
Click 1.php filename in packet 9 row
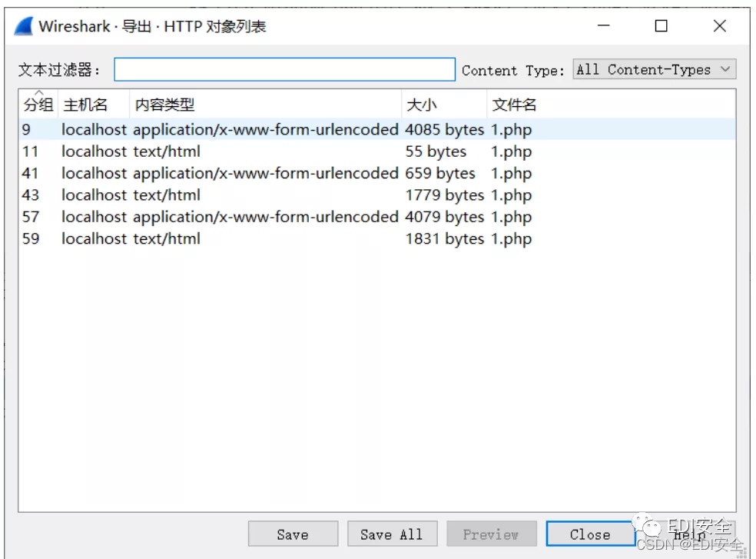[x=511, y=130]
